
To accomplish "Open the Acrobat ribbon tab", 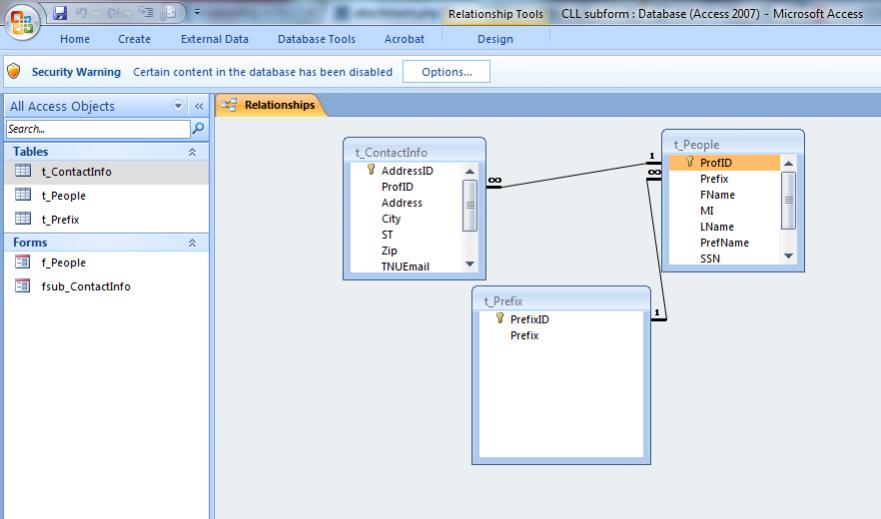I will [405, 39].
